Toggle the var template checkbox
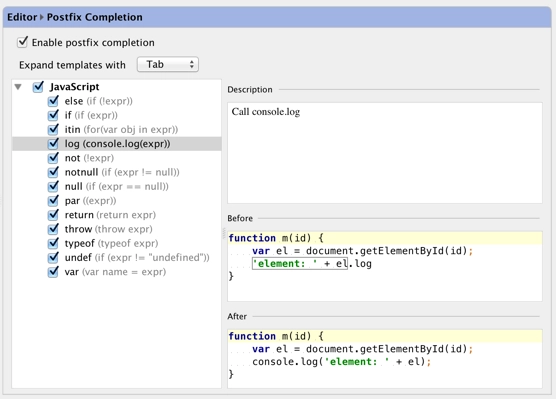The height and width of the screenshot is (399, 556). pos(53,272)
